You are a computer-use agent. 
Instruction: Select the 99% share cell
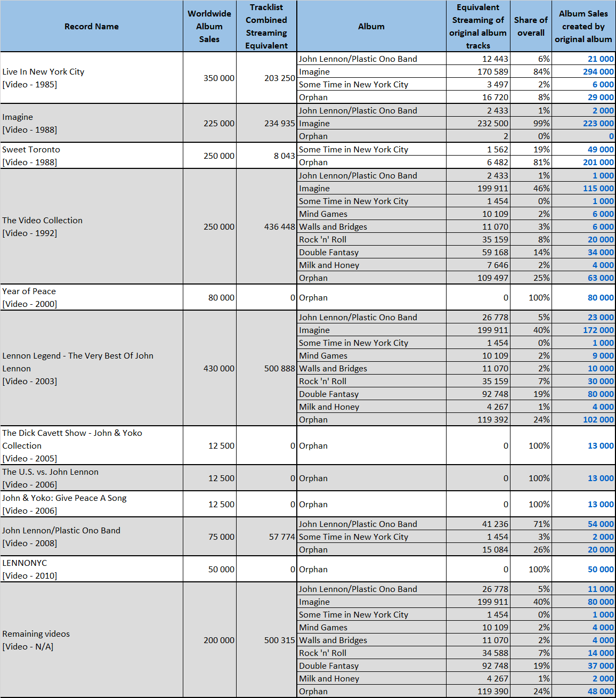(x=531, y=123)
